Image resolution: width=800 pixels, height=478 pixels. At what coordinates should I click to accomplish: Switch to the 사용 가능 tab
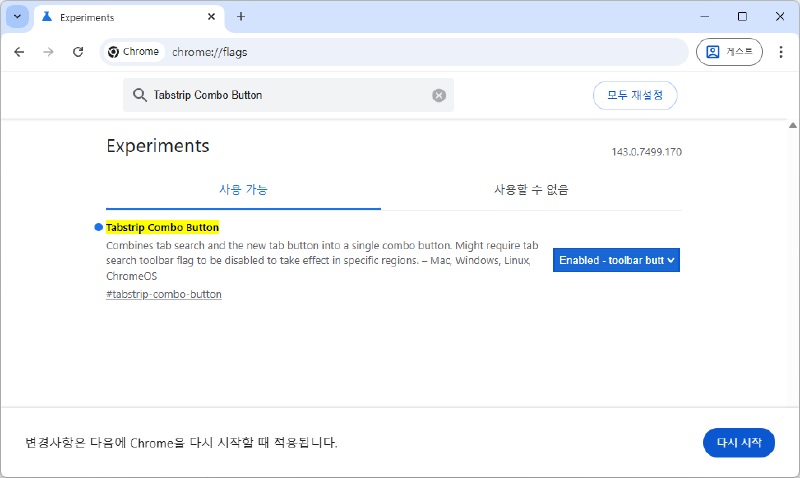(243, 190)
